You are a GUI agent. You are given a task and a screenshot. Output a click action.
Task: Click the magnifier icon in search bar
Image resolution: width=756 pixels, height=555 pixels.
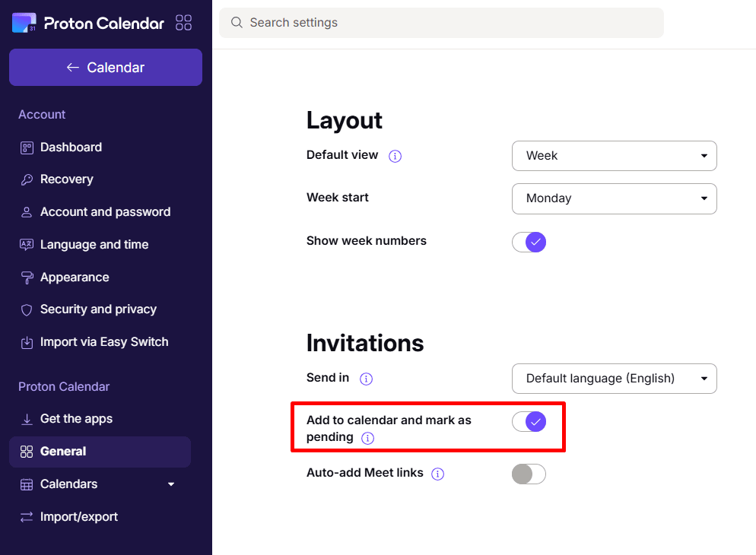coord(237,23)
